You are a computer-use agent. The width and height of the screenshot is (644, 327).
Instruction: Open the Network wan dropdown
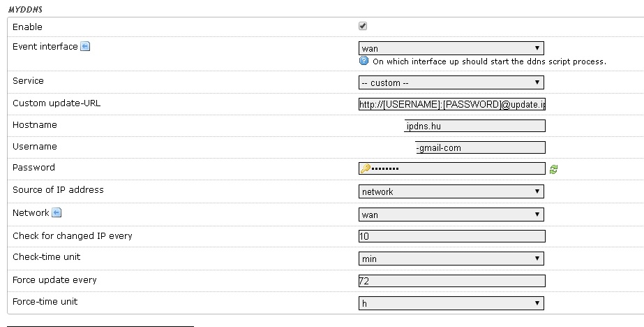click(x=451, y=215)
